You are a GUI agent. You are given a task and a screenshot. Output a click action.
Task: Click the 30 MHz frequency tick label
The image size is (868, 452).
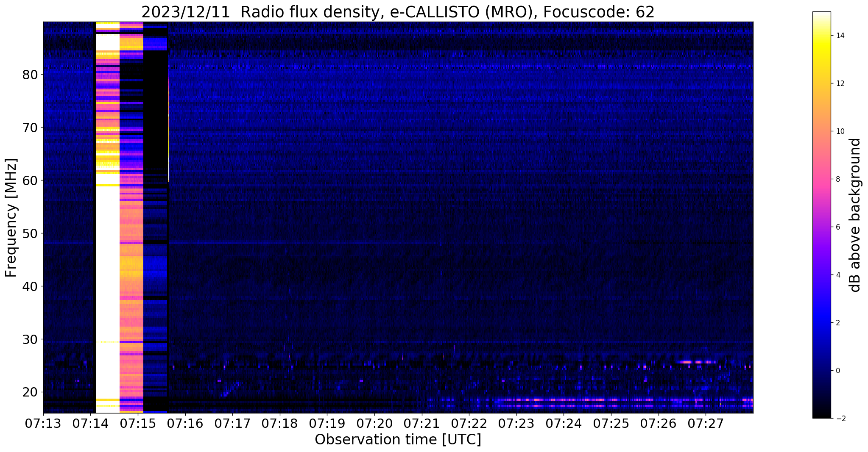tap(30, 339)
